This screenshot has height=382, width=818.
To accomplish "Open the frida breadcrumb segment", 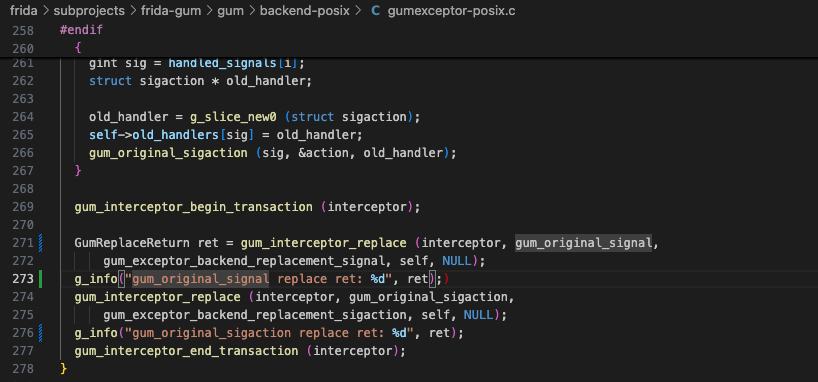I will click(23, 10).
